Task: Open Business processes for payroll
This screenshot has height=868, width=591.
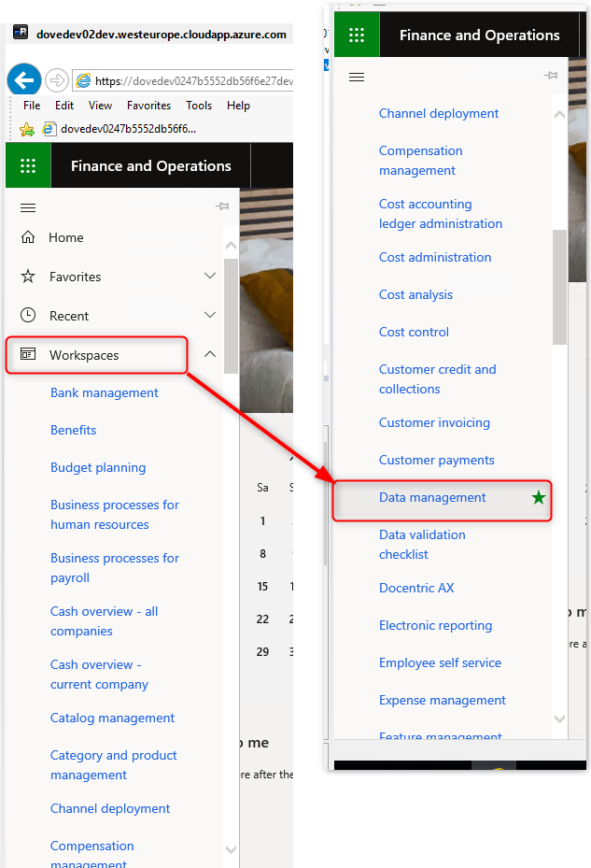Action: [x=115, y=567]
